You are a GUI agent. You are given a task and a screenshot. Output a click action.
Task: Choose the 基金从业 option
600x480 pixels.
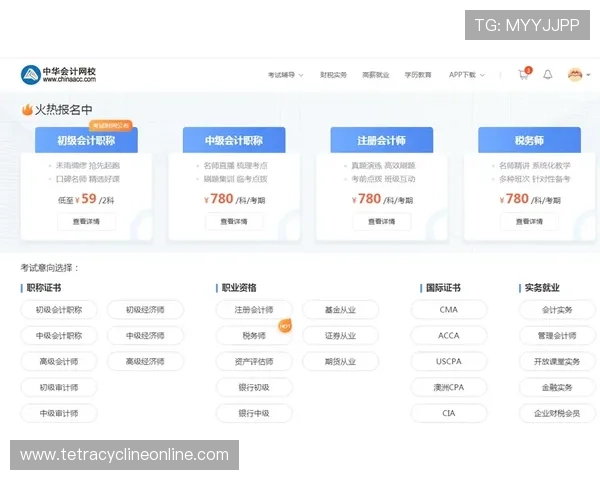point(341,310)
